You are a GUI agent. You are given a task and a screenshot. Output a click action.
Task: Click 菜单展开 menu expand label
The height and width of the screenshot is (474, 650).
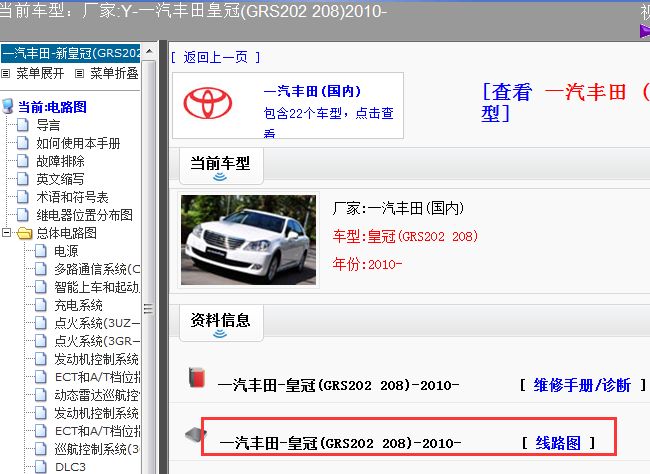40,74
